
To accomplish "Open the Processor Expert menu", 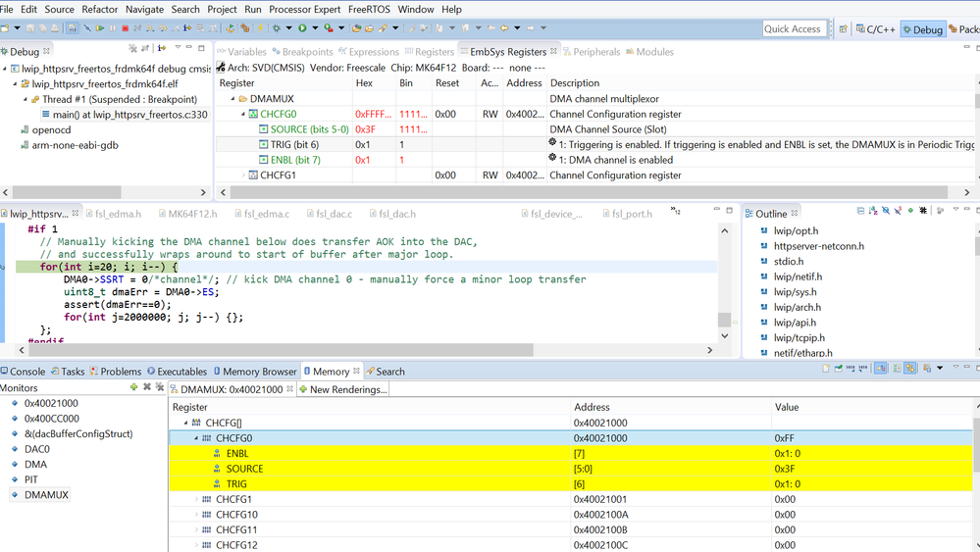I will [304, 9].
